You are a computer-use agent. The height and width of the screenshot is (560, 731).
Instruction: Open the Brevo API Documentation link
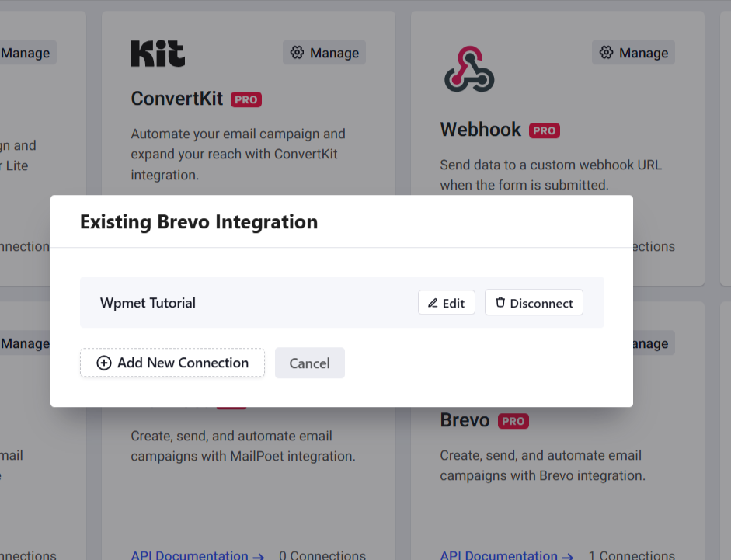coord(500,555)
